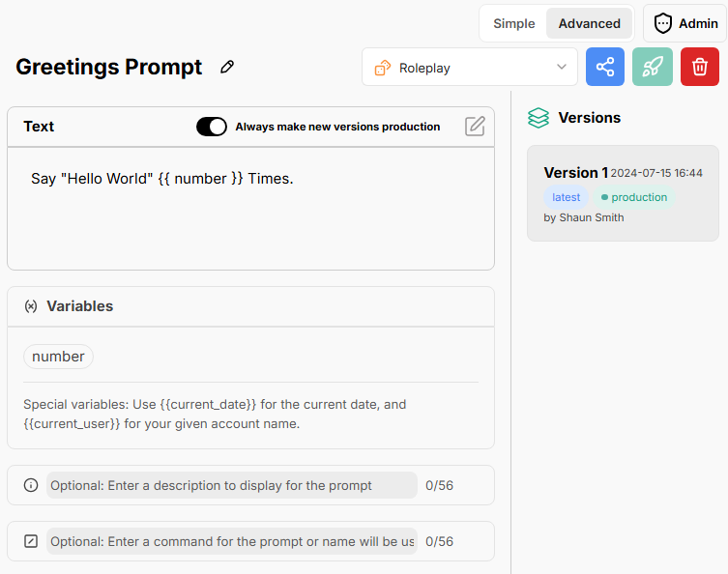728x574 pixels.
Task: Click the Admin shield icon
Action: [663, 23]
